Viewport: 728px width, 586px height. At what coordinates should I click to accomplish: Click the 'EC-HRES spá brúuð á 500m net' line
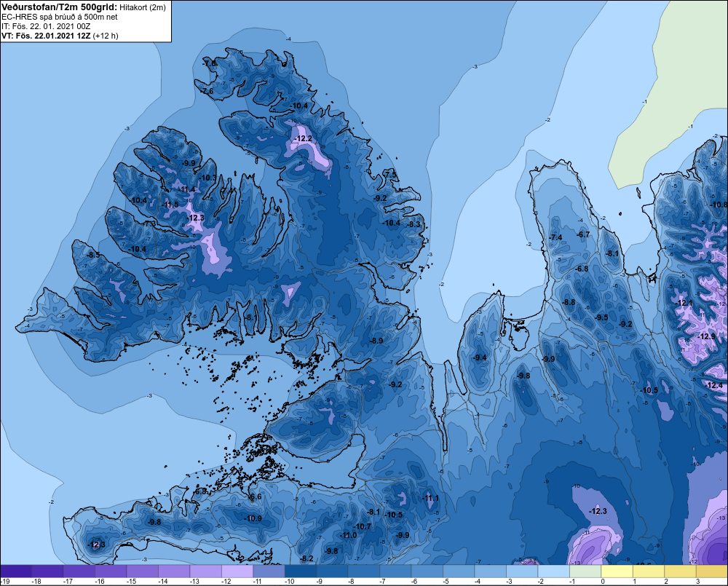pyautogui.click(x=60, y=17)
